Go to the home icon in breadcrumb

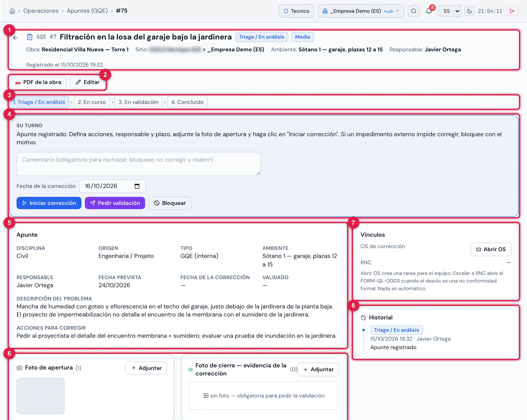coord(12,11)
